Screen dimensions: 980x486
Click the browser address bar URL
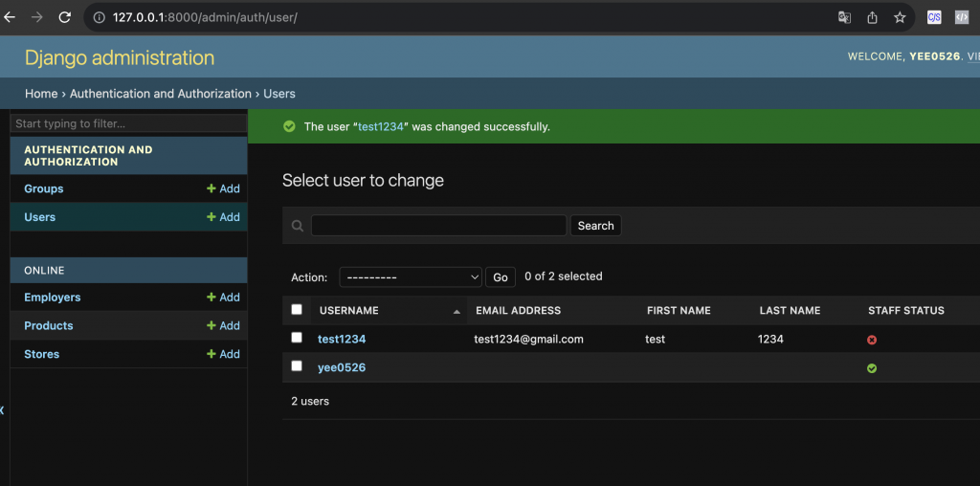[205, 17]
